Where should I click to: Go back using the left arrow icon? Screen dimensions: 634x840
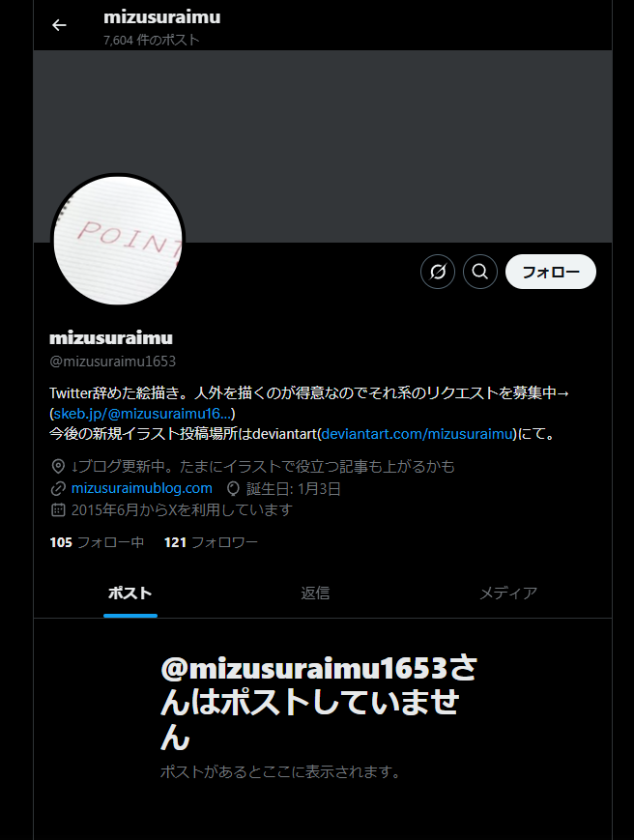(x=59, y=25)
